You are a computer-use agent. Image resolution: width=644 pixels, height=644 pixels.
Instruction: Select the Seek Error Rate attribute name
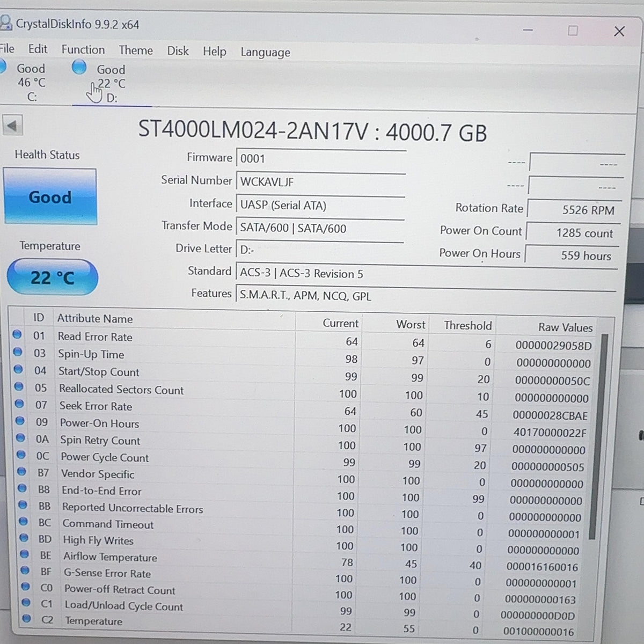[96, 406]
